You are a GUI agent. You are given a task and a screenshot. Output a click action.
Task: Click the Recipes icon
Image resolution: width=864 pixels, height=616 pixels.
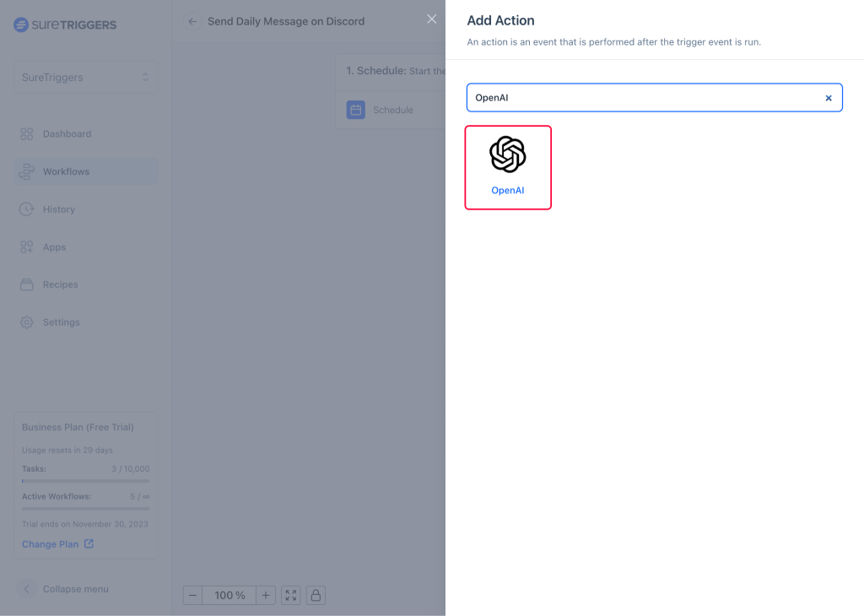pyautogui.click(x=27, y=284)
